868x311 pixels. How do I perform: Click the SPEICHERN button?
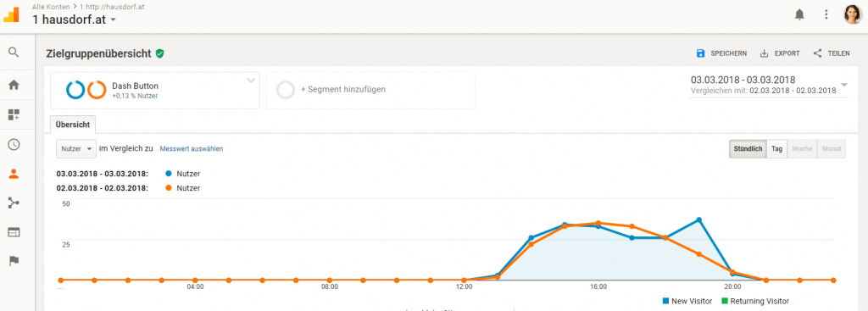pos(722,53)
